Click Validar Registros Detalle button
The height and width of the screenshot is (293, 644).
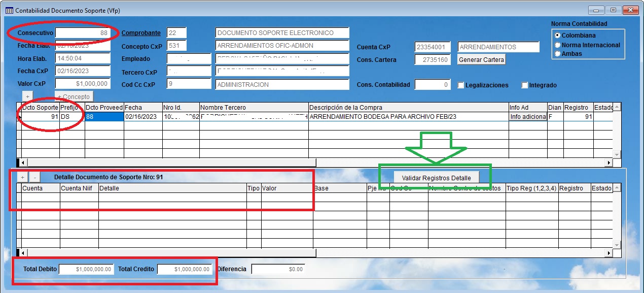[x=436, y=178]
